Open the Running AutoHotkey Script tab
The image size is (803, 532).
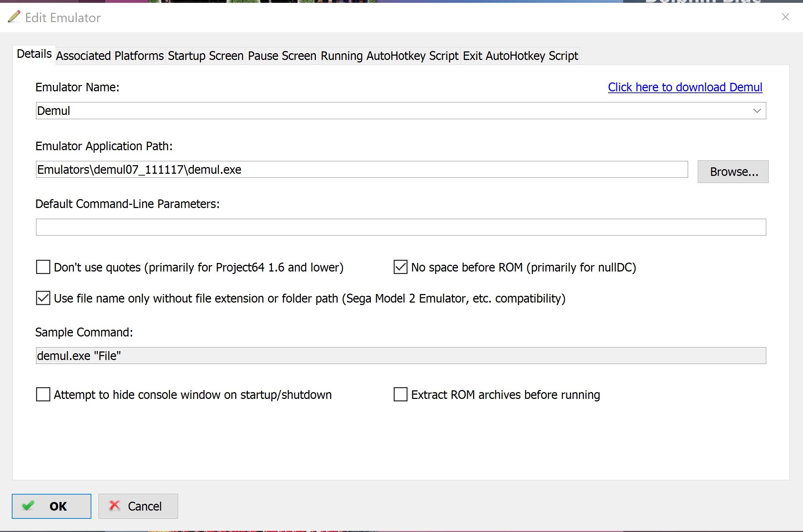coord(389,56)
